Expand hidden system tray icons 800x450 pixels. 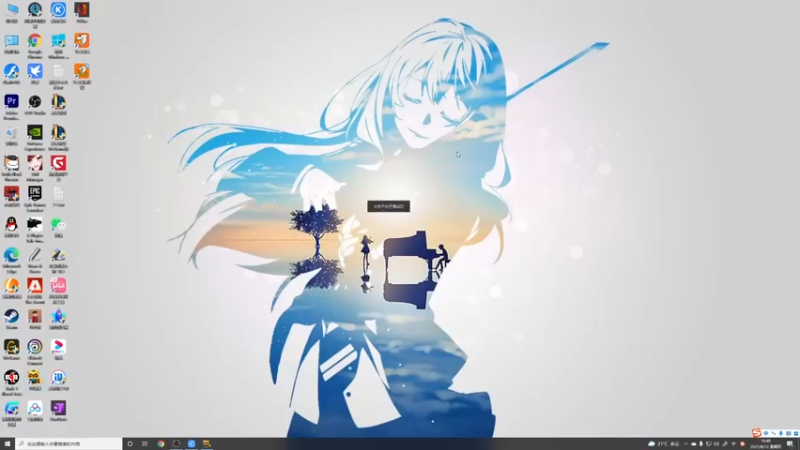pos(686,444)
